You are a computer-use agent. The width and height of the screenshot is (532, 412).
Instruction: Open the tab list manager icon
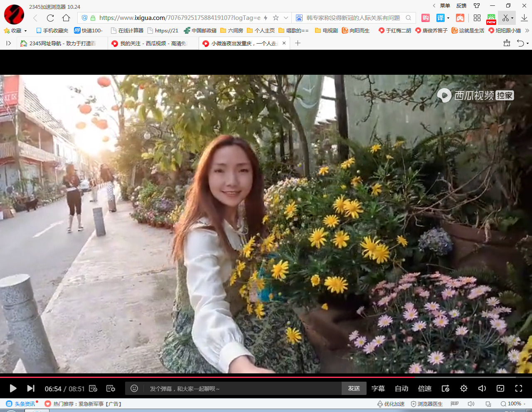point(507,43)
